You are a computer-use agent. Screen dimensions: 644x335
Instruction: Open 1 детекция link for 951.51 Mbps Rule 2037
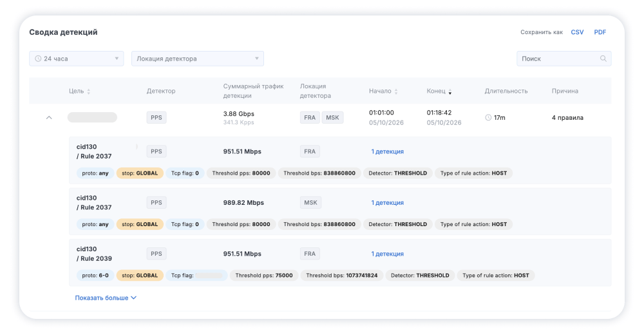click(387, 151)
